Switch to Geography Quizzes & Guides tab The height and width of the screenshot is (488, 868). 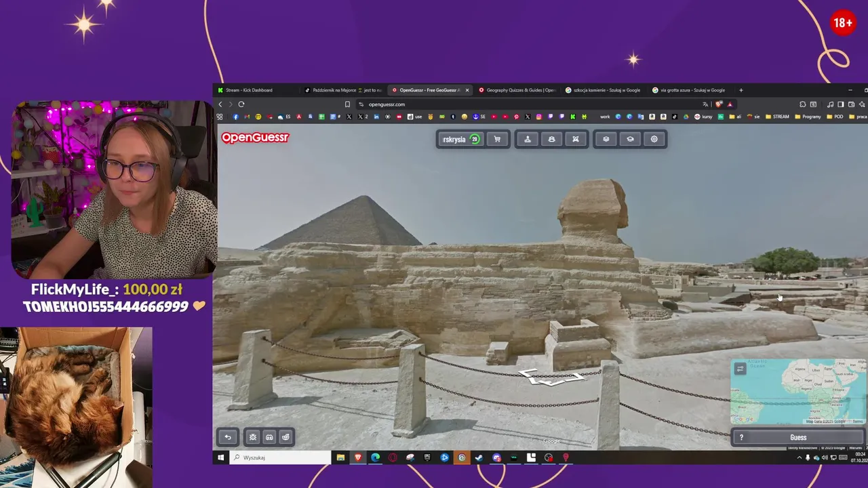pos(517,90)
